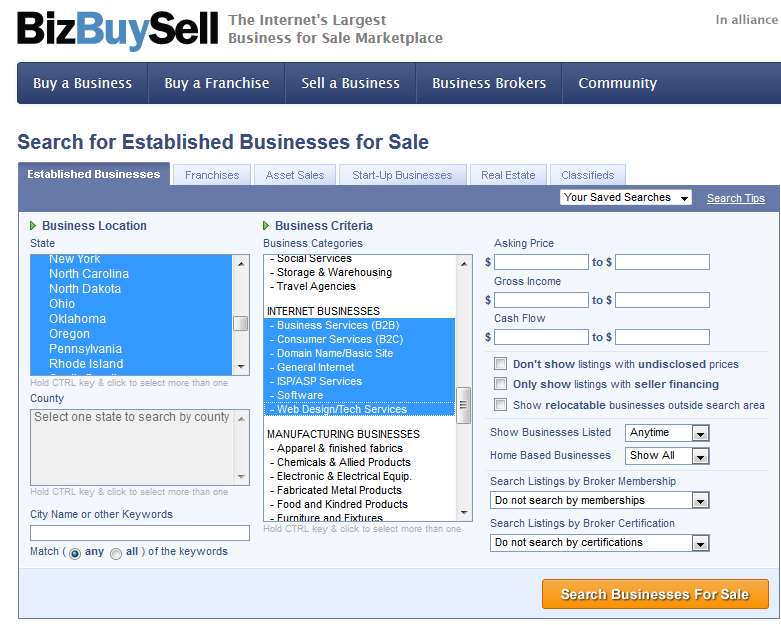Open the Broker Certification search dropdown
Image resolution: width=781 pixels, height=625 pixels.
[600, 543]
